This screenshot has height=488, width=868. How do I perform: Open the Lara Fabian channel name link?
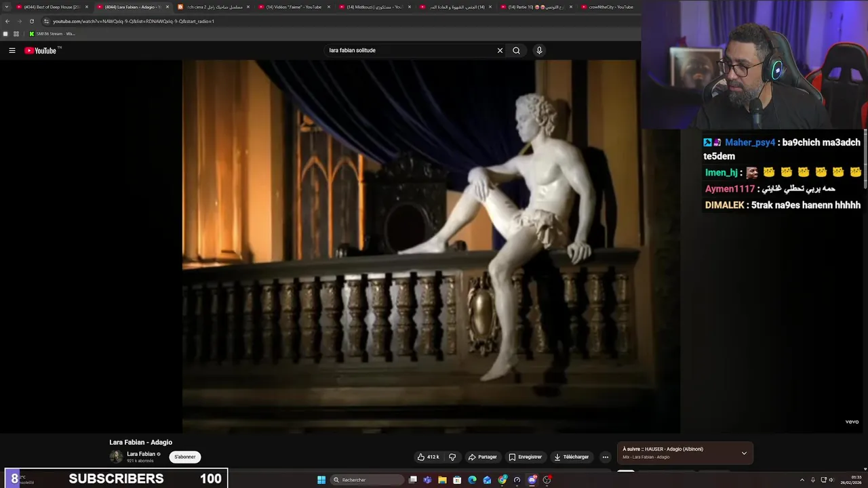coord(141,454)
